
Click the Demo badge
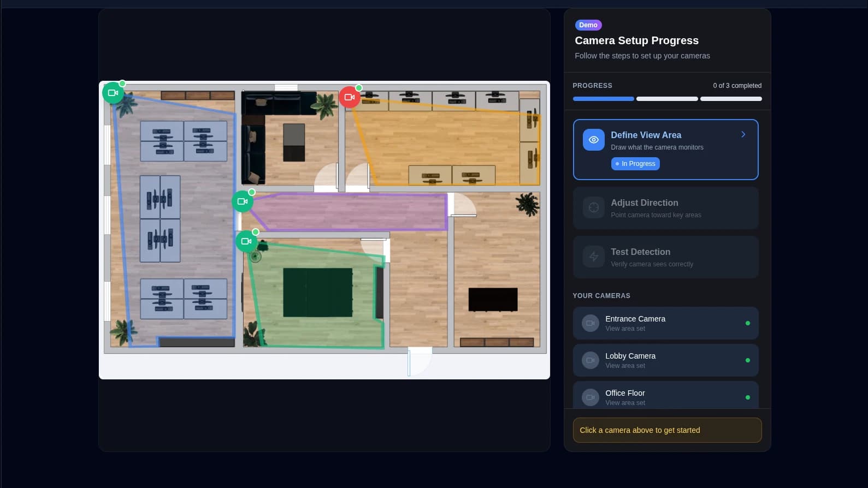588,25
